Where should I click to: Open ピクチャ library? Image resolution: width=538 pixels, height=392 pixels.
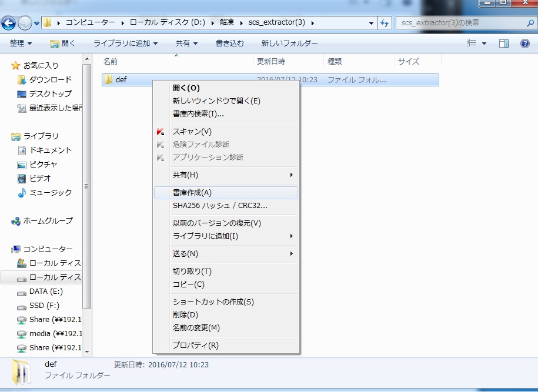(x=37, y=165)
